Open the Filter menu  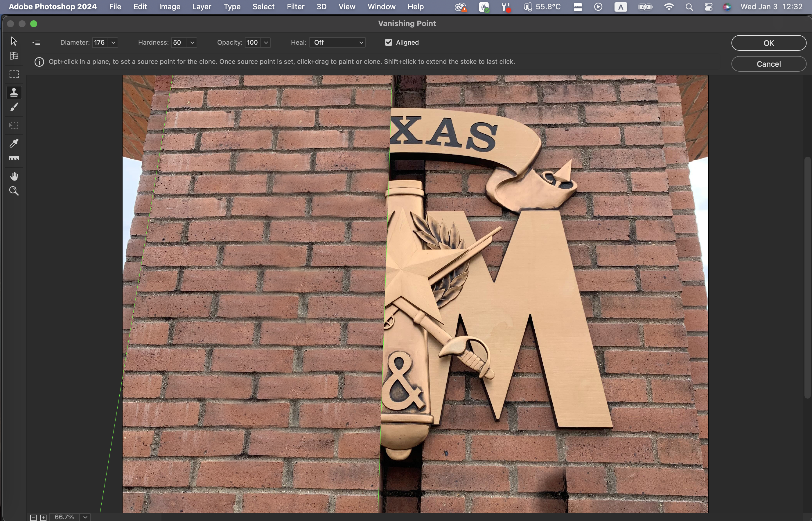click(x=295, y=7)
